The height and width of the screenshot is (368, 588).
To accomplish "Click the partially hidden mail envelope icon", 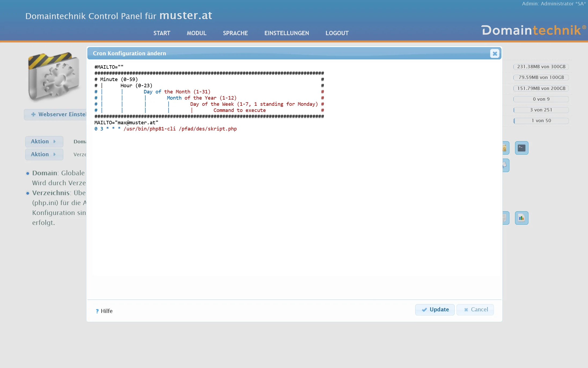I will (x=505, y=165).
